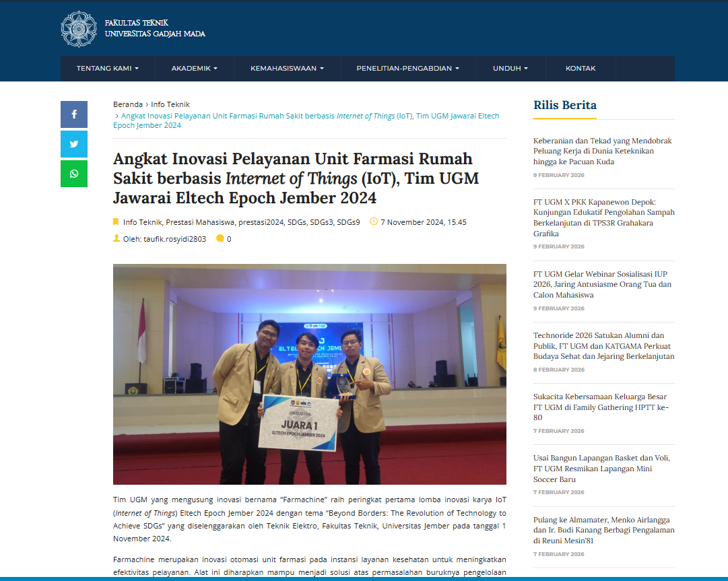The width and height of the screenshot is (728, 581).
Task: Click the clock icon beside the publish date
Action: (x=373, y=222)
